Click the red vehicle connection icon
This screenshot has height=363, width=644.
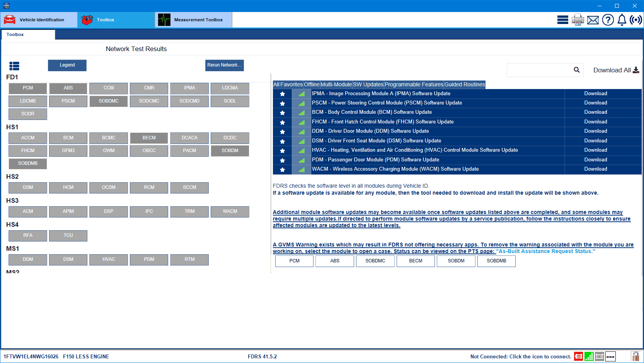pyautogui.click(x=578, y=356)
